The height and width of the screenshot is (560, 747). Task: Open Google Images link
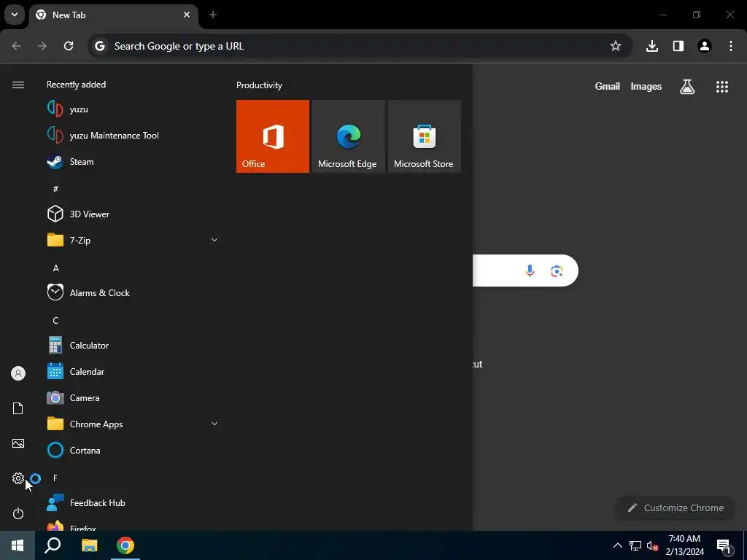[x=646, y=86]
